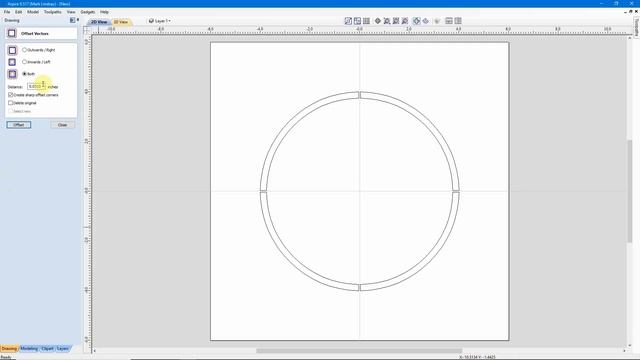The height and width of the screenshot is (360, 640).
Task: Click the greyed shield toolbar icon
Action: click(437, 21)
